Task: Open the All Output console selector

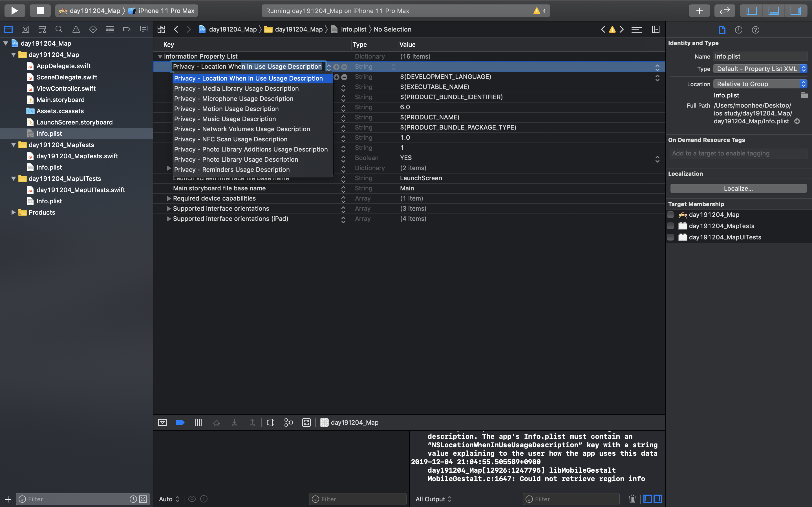Action: coord(433,499)
